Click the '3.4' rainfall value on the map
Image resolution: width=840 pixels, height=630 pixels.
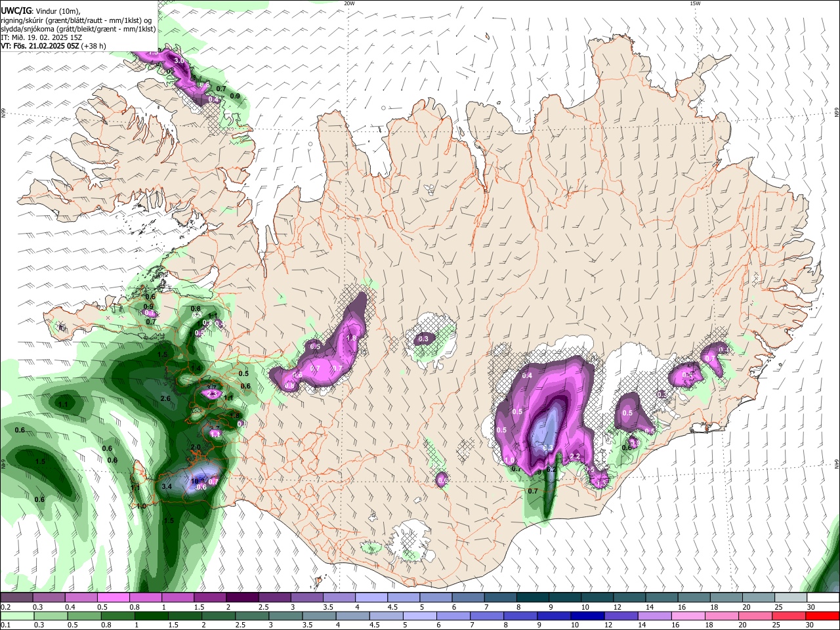167,486
